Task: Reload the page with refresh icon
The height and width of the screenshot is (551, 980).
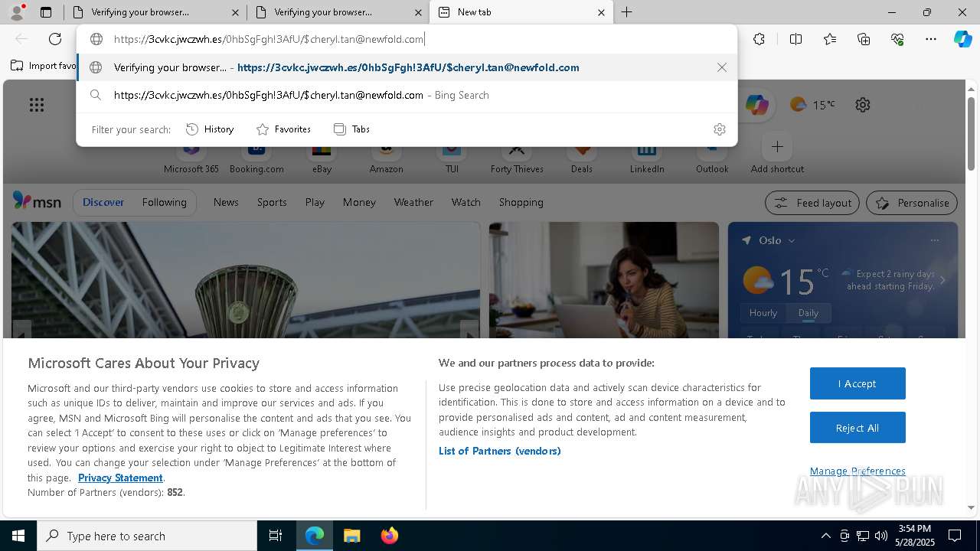Action: [55, 39]
